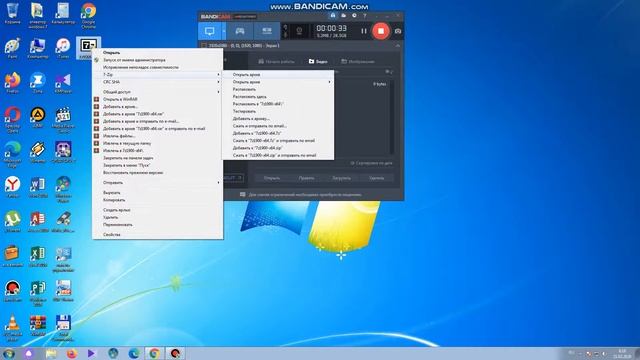Viewport: 640px width, 360px height.
Task: Choose Восстановить прежнюю версию
Action: (158, 173)
